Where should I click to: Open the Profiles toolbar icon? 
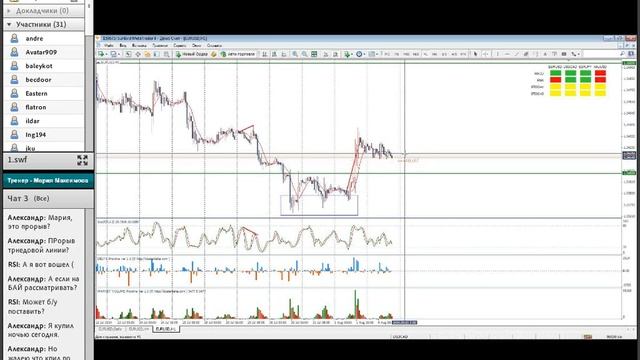click(x=113, y=54)
